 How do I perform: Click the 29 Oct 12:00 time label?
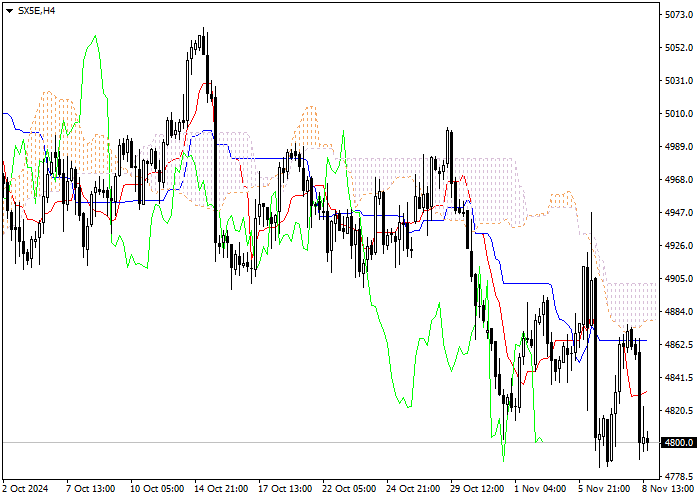[x=477, y=489]
